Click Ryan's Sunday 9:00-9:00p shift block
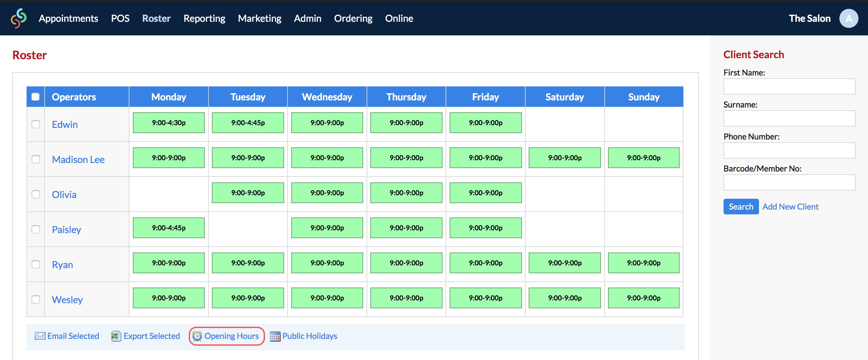The width and height of the screenshot is (868, 360). click(x=643, y=263)
